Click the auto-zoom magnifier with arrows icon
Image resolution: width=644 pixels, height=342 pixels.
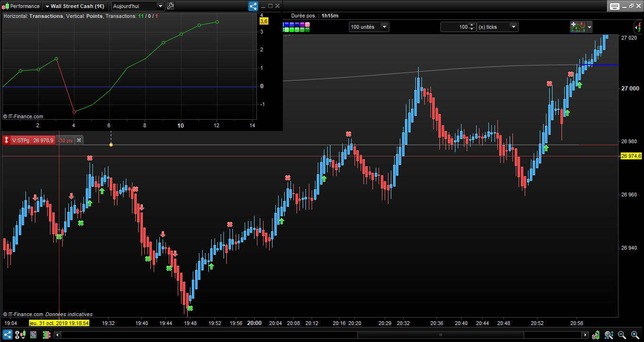(x=609, y=335)
